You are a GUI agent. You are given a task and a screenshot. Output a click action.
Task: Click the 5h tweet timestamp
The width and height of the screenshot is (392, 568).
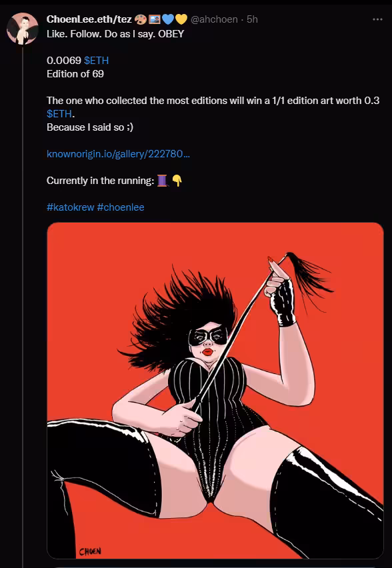(252, 19)
